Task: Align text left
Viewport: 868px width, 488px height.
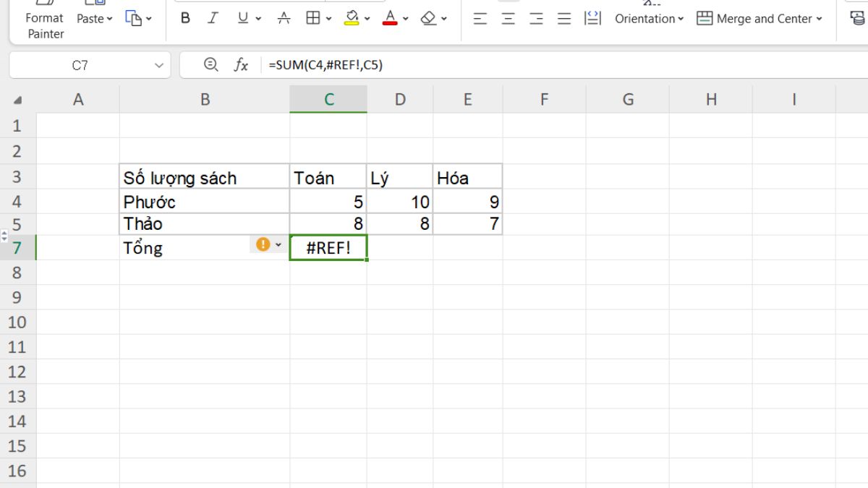Action: tap(480, 20)
